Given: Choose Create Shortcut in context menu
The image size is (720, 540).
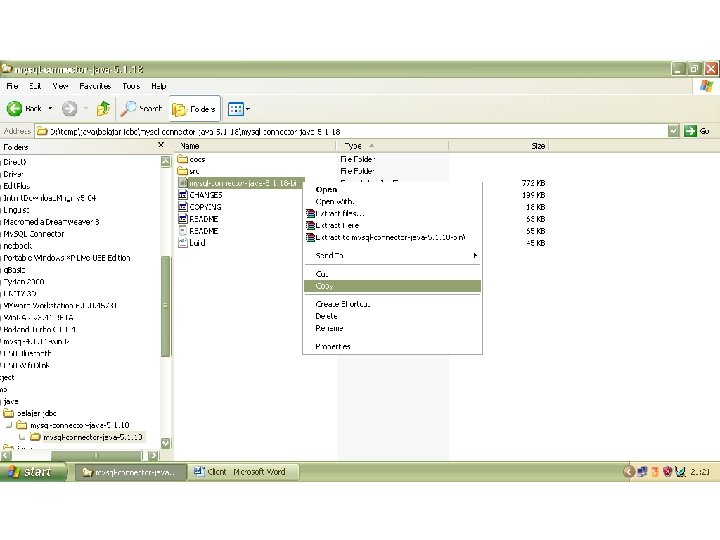Looking at the screenshot, I should [392, 304].
